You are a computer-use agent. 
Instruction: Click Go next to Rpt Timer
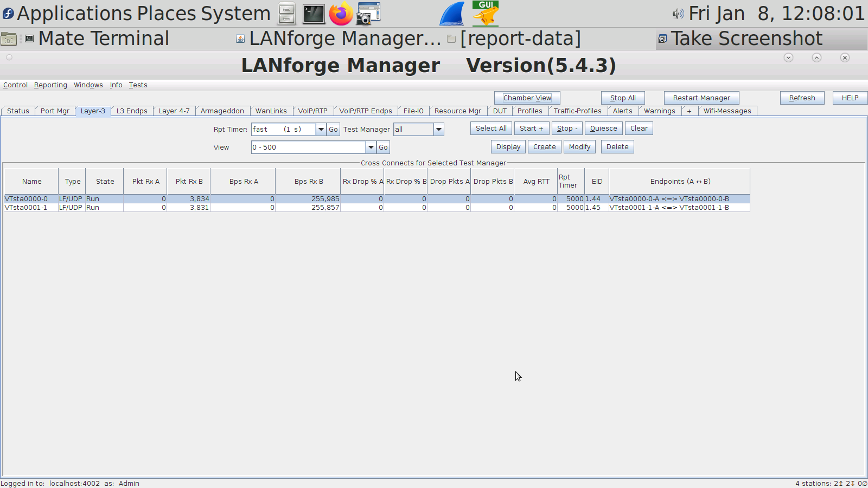333,130
